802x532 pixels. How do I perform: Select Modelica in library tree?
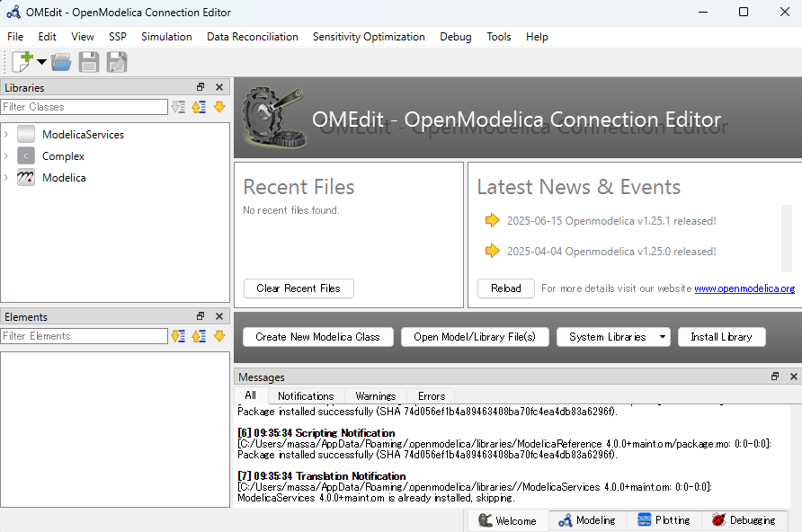click(64, 177)
